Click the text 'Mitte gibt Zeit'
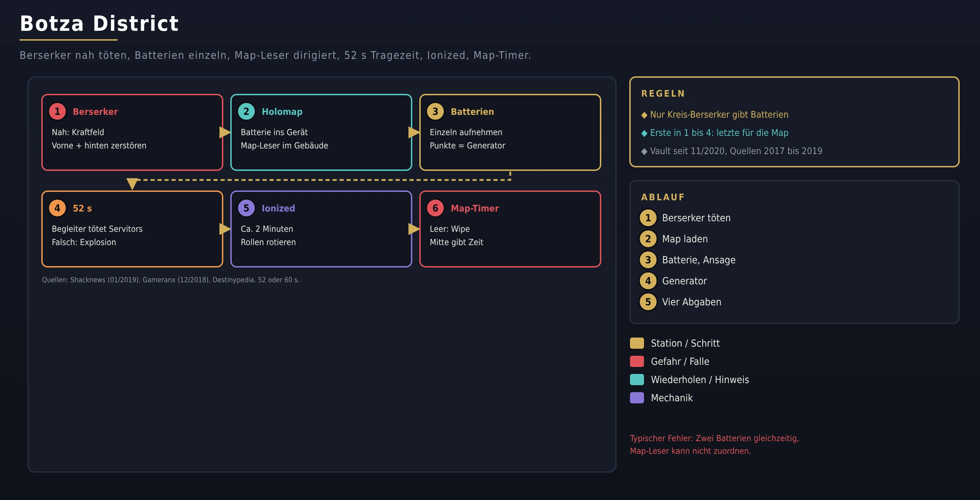The height and width of the screenshot is (500, 980). (456, 242)
